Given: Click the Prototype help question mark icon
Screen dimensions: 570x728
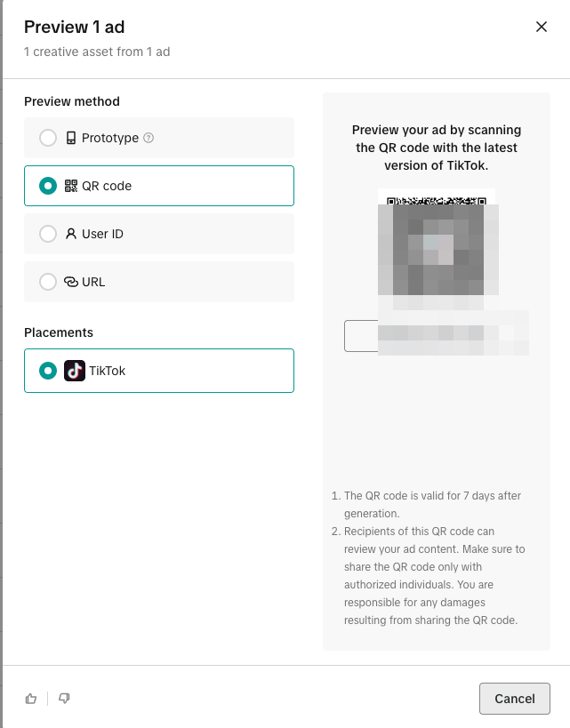Looking at the screenshot, I should 149,138.
